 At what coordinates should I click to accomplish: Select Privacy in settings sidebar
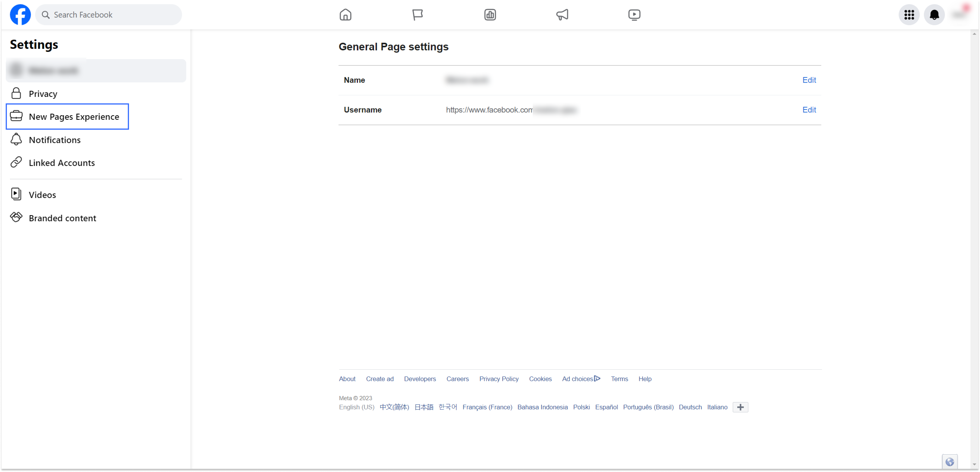tap(42, 94)
